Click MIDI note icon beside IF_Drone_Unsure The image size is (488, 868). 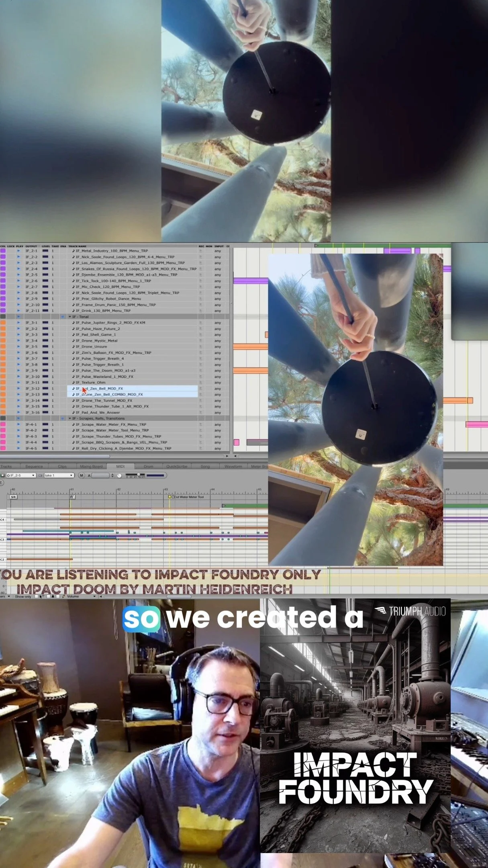[74, 346]
